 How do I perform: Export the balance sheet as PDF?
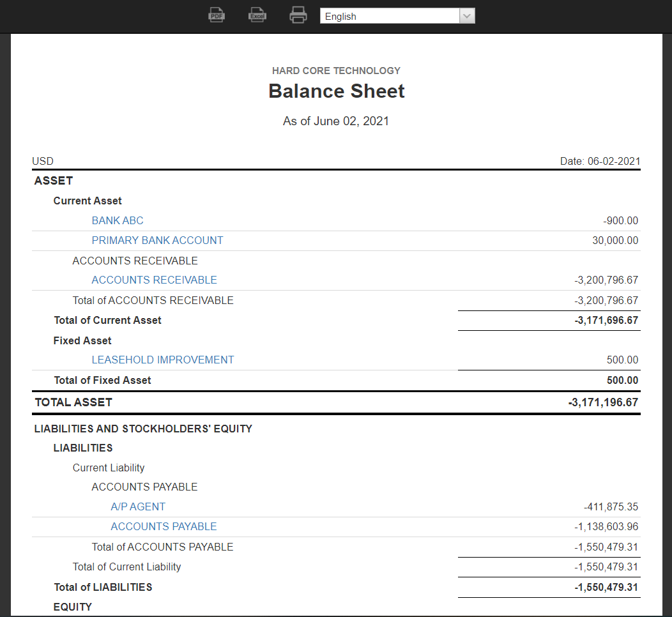(x=217, y=15)
